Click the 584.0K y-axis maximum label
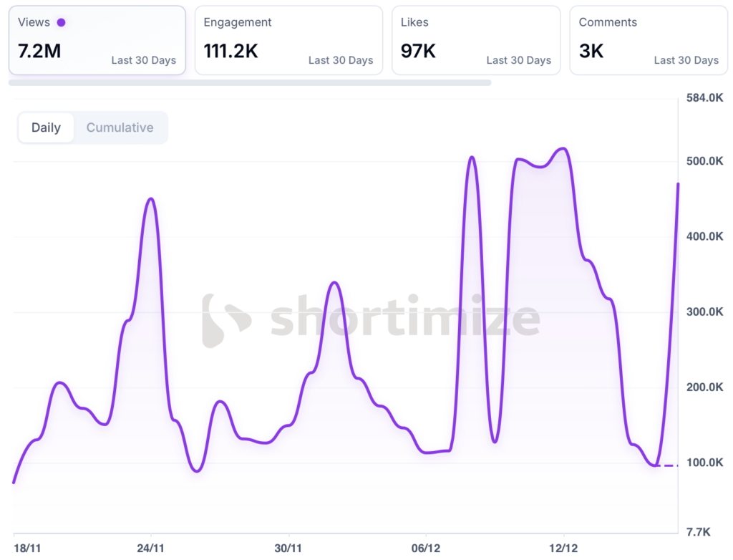The height and width of the screenshot is (560, 733). tap(704, 97)
